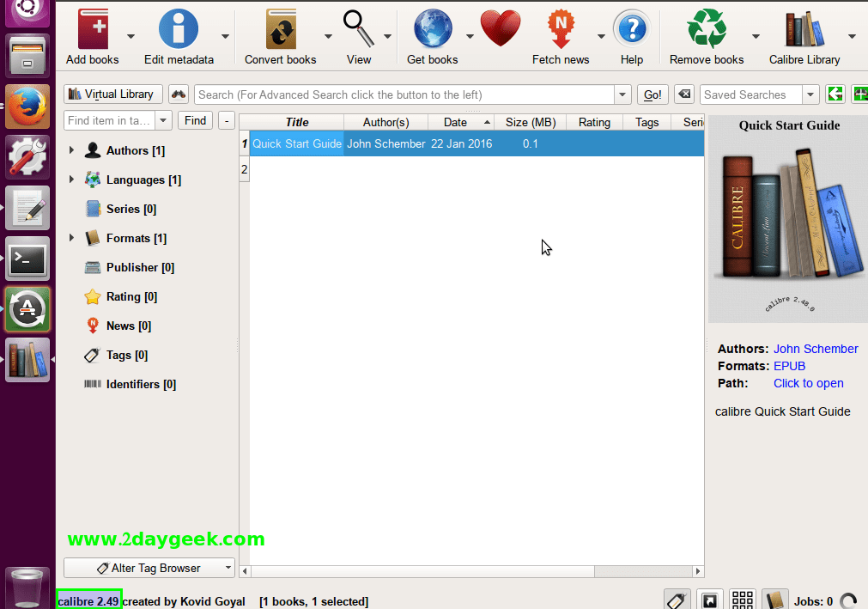
Task: Click the Remove books recycle icon
Action: tap(707, 29)
